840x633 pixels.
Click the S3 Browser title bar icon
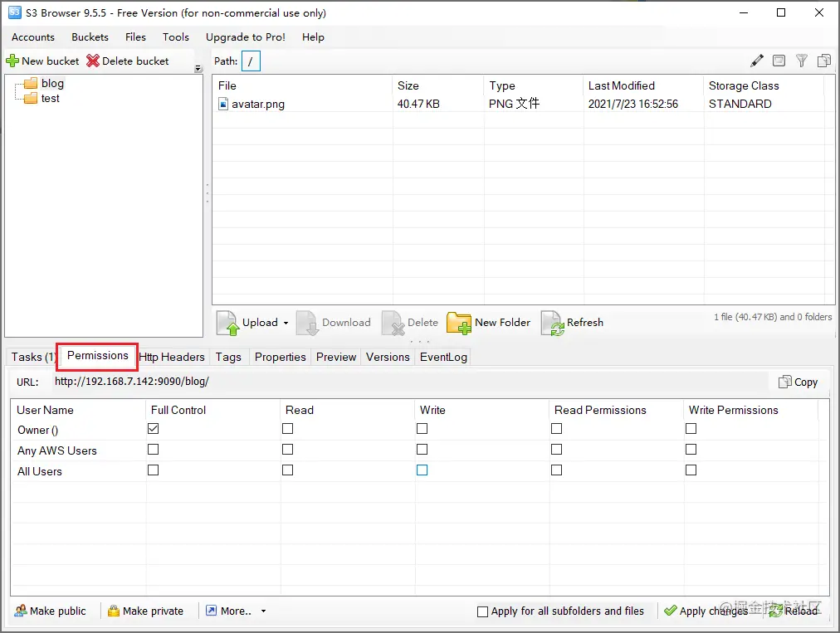(15, 12)
